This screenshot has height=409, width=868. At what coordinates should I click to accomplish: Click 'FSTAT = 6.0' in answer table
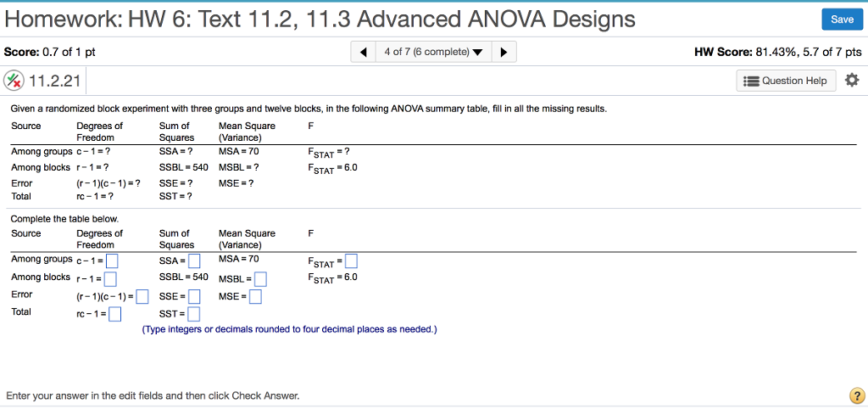332,277
